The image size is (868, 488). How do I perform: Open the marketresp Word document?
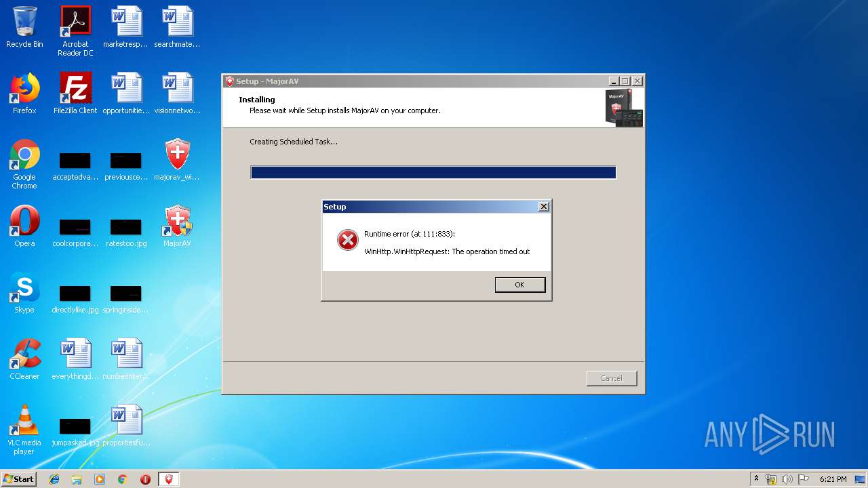pyautogui.click(x=126, y=27)
